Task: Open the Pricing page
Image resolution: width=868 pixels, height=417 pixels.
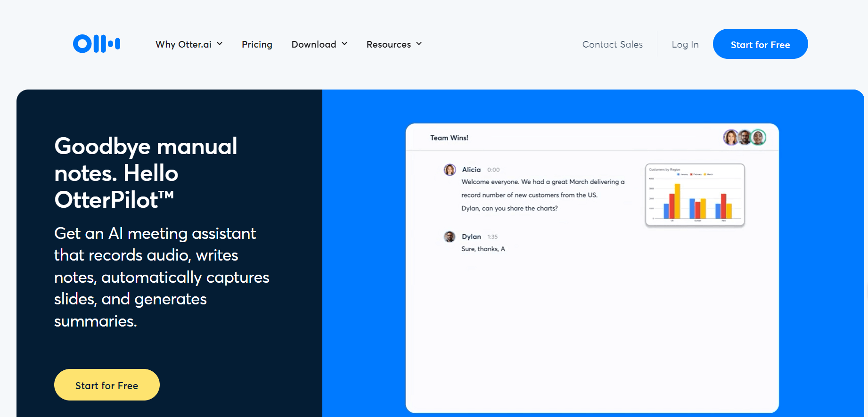Action: (x=257, y=44)
